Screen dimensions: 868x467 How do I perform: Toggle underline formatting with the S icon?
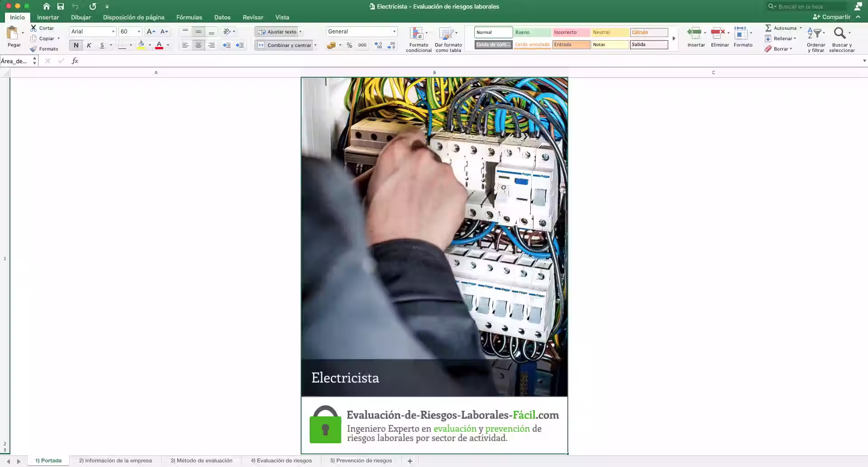(103, 45)
